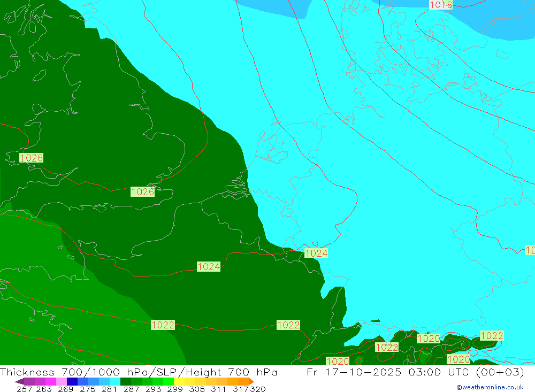Click the legend value 263
Viewport: 535px width, 392px height.
44,389
